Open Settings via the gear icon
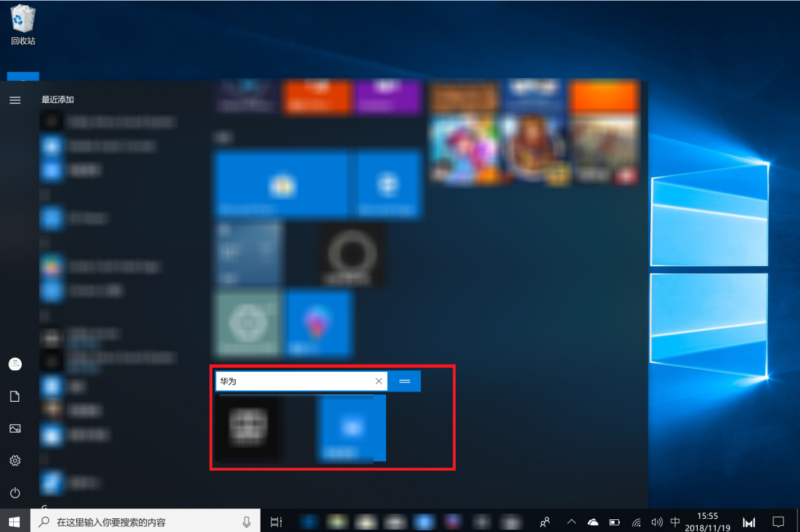The image size is (800, 532). (x=15, y=461)
